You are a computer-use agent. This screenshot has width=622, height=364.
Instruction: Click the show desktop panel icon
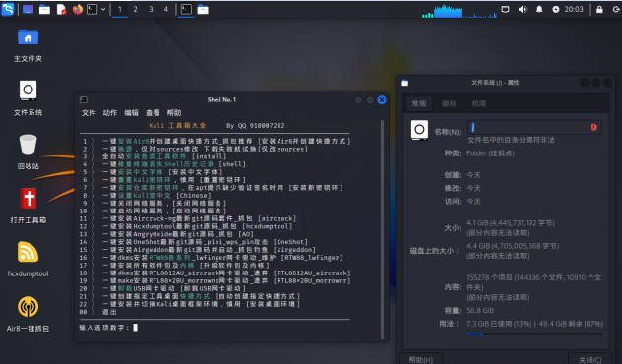28,9
